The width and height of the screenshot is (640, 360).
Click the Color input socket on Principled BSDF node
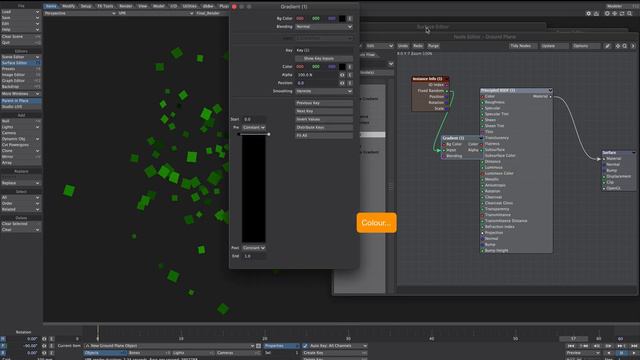point(482,96)
